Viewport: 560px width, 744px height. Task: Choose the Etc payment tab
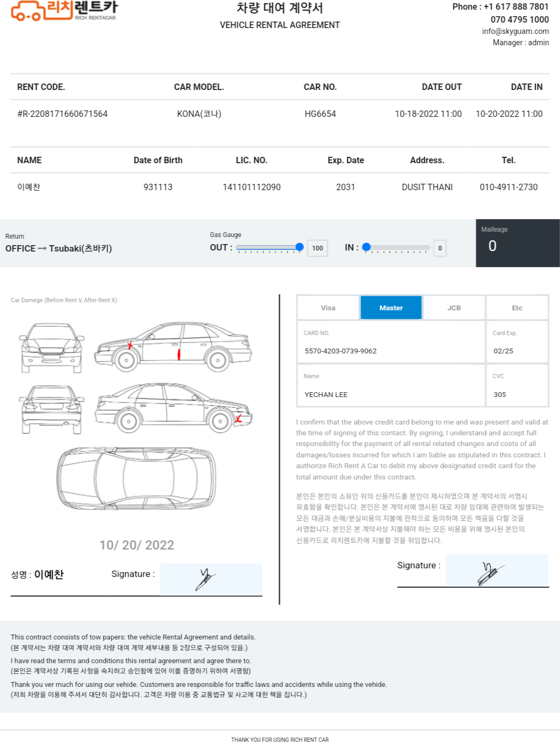(517, 308)
